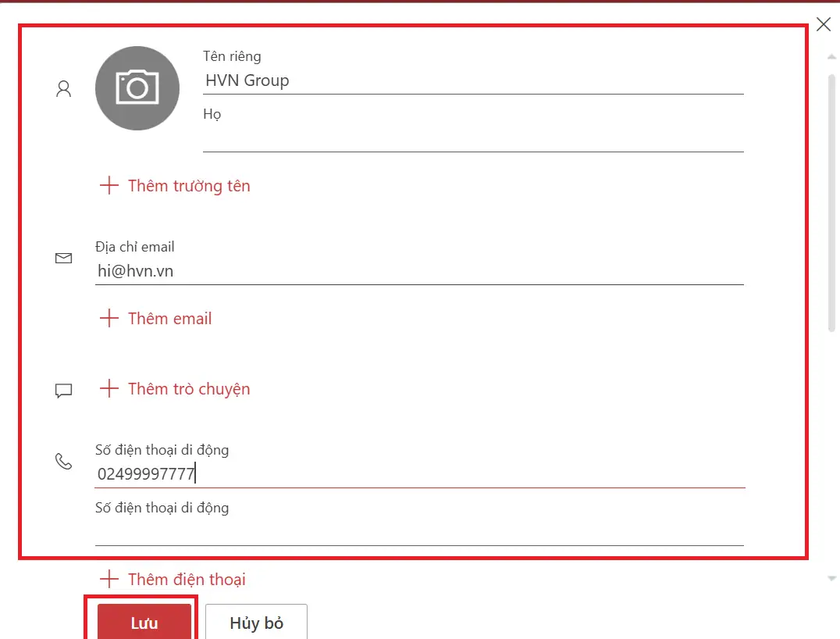Click the envelope email icon
This screenshot has width=840, height=639.
click(x=64, y=259)
